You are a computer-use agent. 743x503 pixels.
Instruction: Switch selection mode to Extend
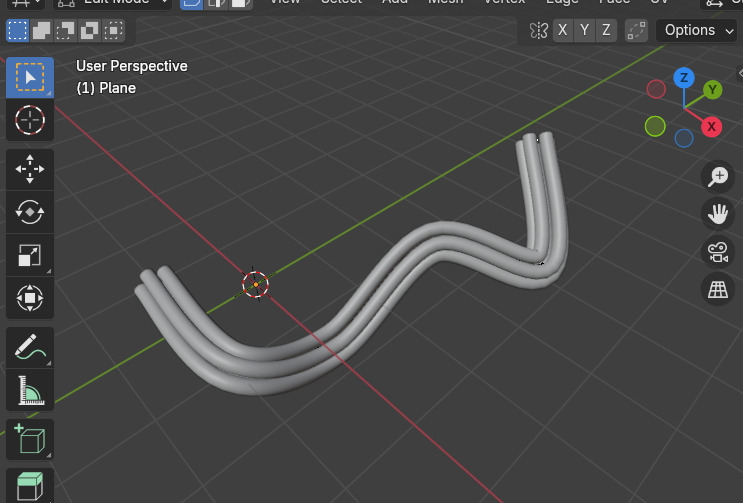[x=42, y=30]
